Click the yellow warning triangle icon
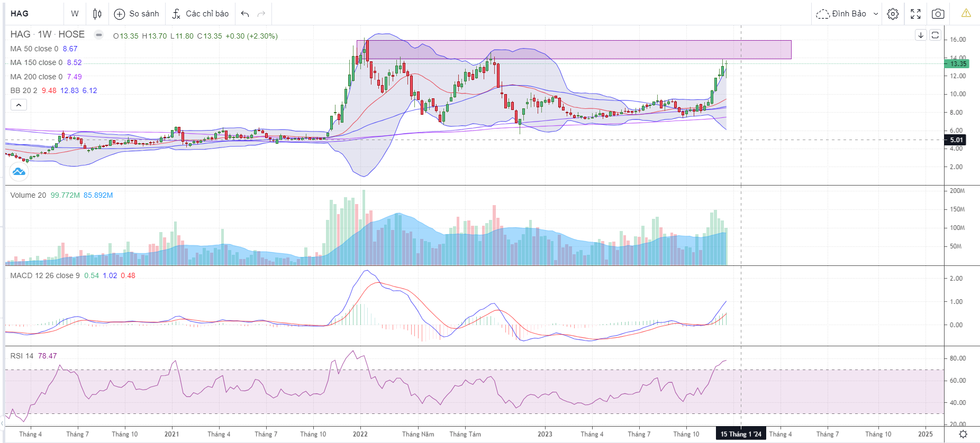The image size is (980, 443). (966, 13)
